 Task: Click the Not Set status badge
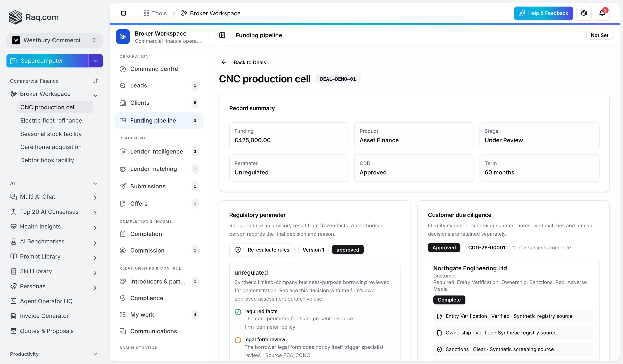tap(599, 35)
